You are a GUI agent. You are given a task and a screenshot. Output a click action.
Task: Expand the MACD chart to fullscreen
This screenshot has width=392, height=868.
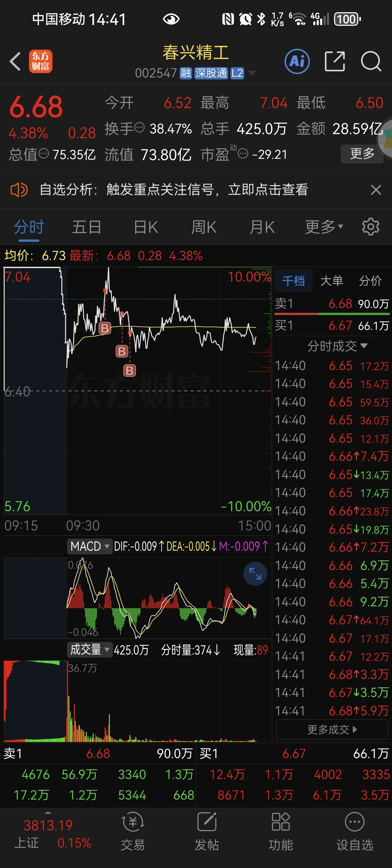[255, 574]
